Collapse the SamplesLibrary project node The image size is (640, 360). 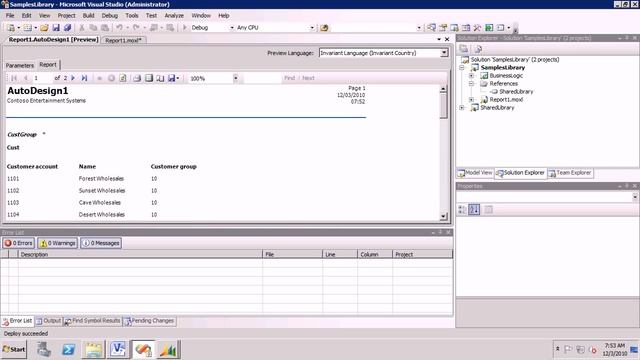point(462,68)
